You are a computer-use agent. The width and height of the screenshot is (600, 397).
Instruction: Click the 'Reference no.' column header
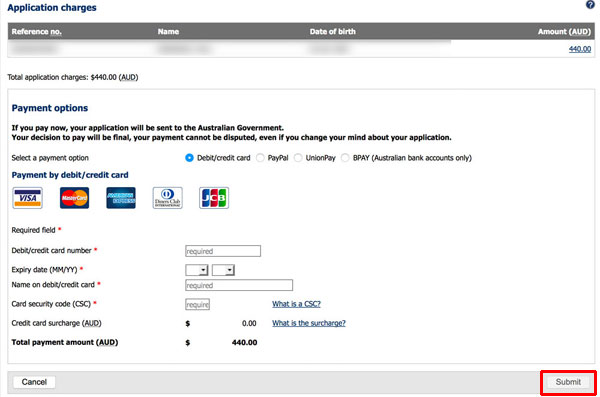pos(36,31)
